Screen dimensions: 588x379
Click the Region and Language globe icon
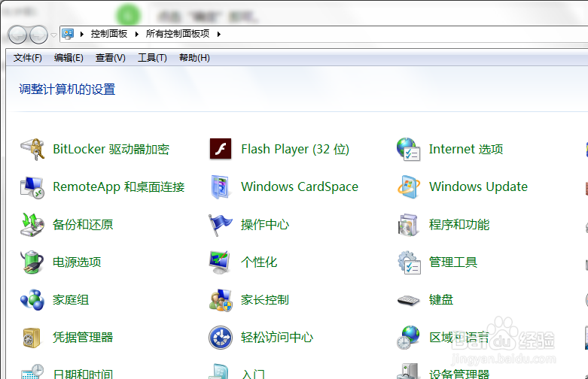[408, 338]
